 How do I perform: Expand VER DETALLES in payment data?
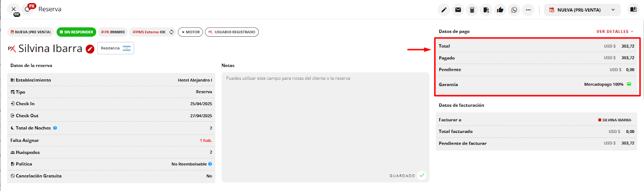615,31
